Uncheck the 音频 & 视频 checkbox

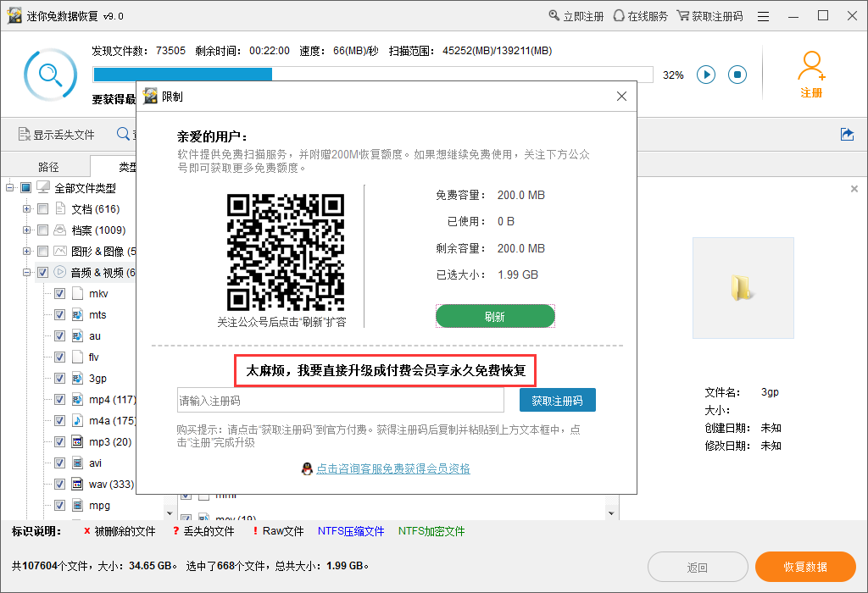42,272
